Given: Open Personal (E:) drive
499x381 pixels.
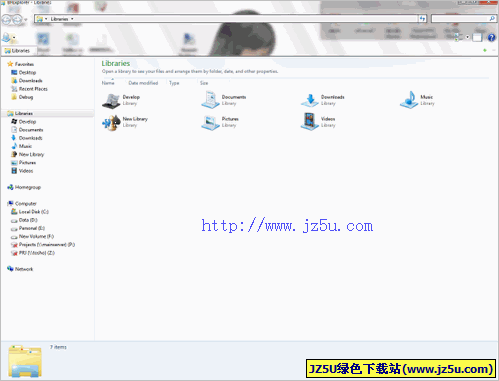Looking at the screenshot, I should pos(32,228).
